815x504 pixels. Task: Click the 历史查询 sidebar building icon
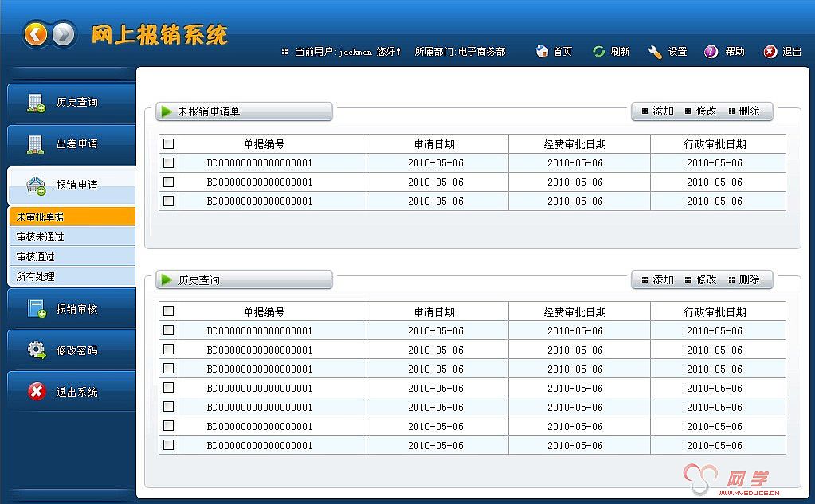point(36,103)
